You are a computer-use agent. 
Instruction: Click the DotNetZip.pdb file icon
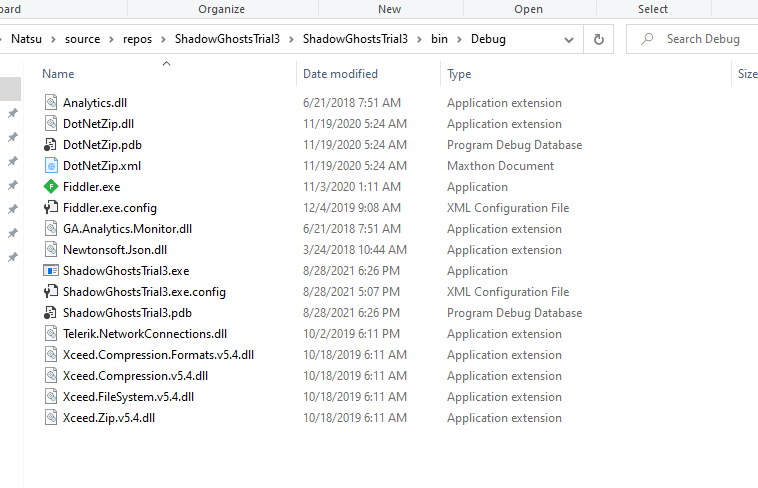tap(52, 145)
